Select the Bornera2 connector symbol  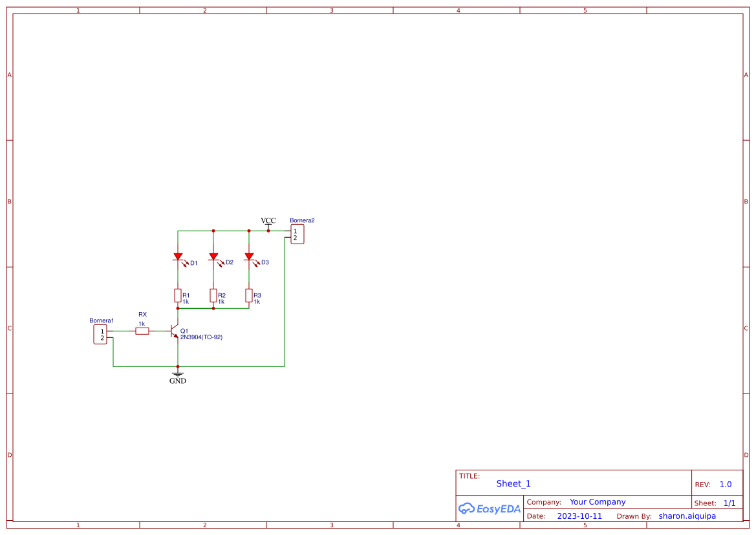point(297,234)
